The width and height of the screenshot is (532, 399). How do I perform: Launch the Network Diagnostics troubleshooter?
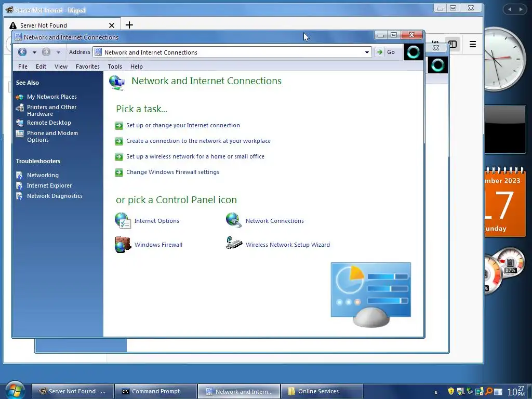pos(55,196)
